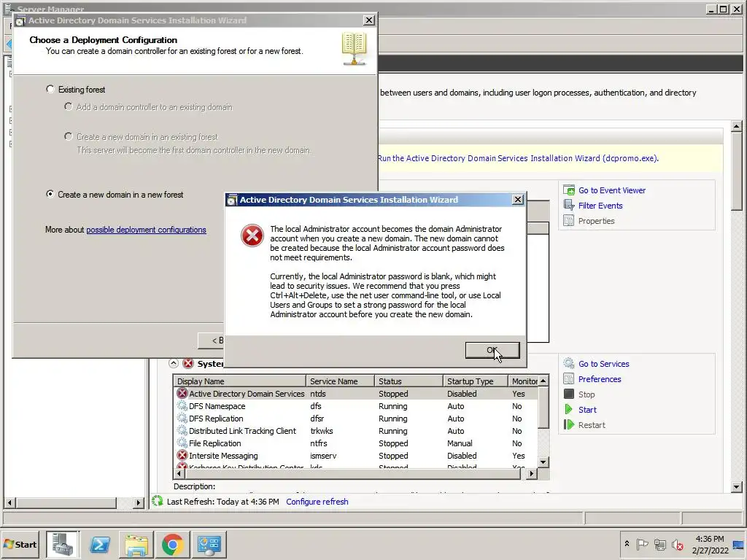Viewport: 747px width, 560px height.
Task: Select the Active Directory Domain Services row
Action: 356,394
